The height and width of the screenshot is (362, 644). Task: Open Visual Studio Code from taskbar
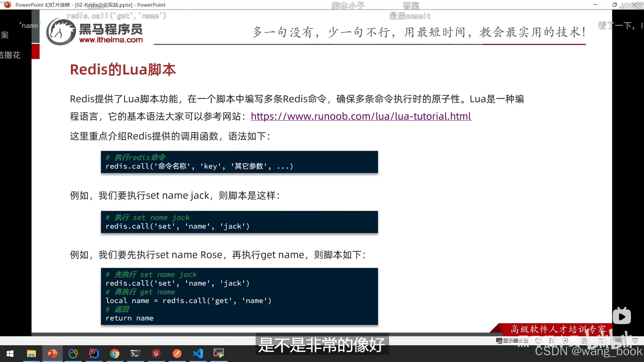198,354
